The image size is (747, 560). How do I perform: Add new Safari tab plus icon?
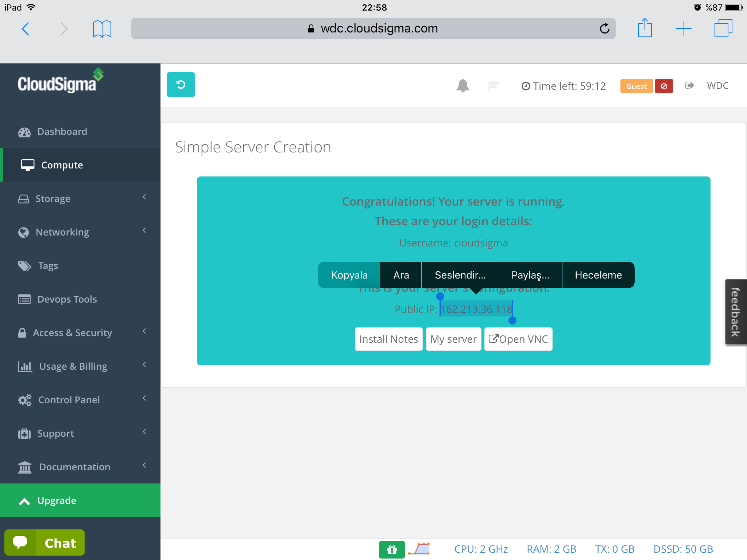(x=684, y=28)
